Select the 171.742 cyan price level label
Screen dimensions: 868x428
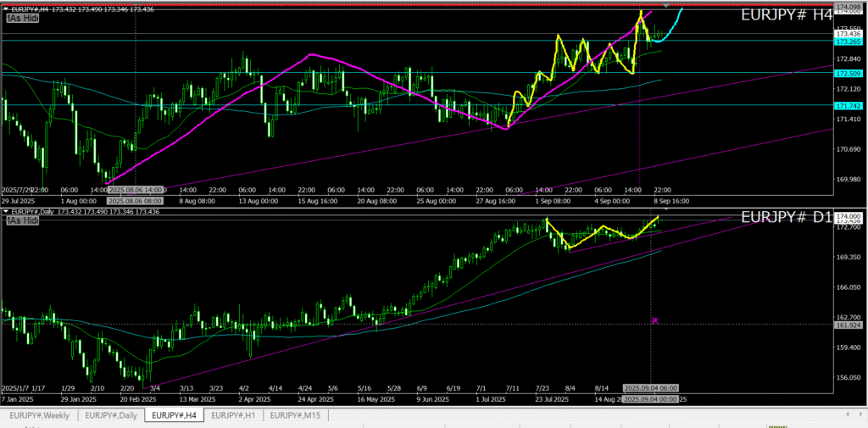(848, 105)
